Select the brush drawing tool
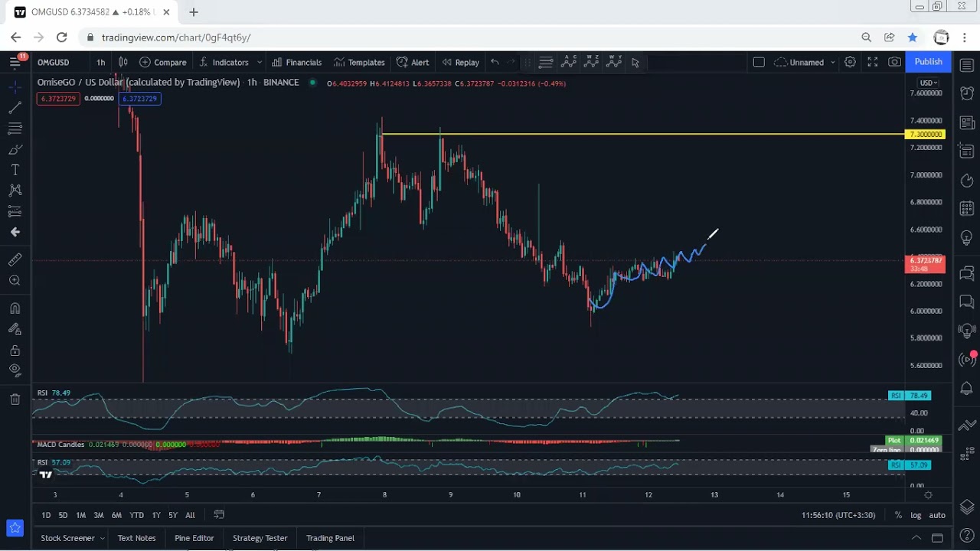This screenshot has height=551, width=980. tap(15, 149)
